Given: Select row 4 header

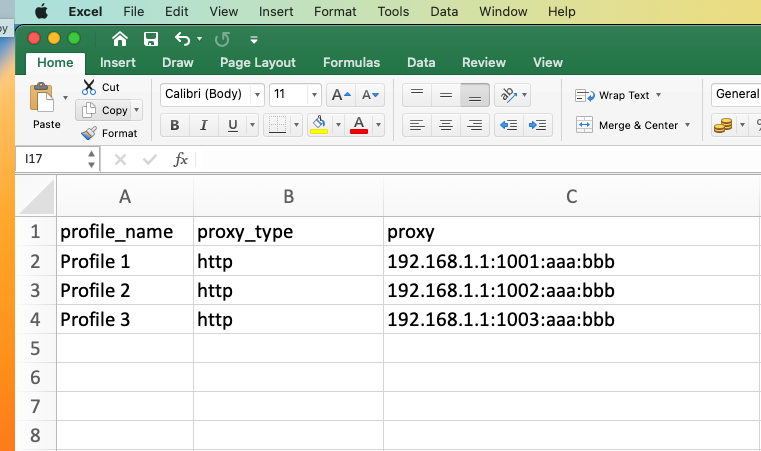Looking at the screenshot, I should [35, 319].
